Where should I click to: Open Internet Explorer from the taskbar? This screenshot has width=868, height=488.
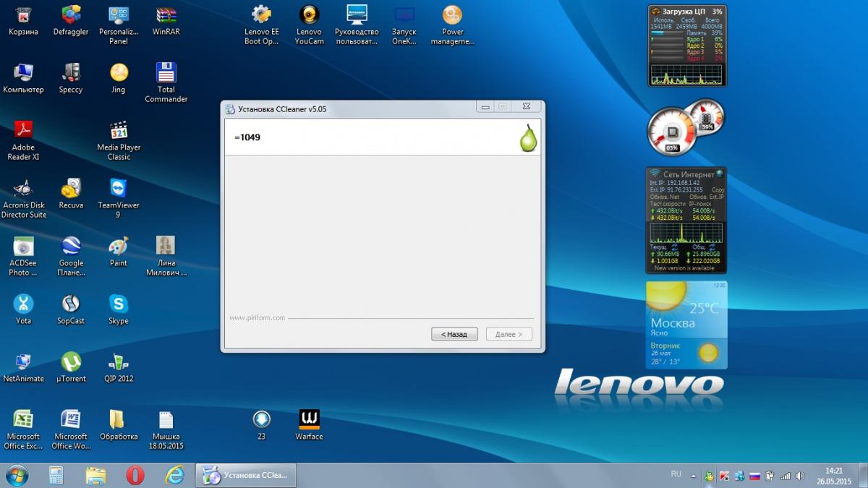(x=175, y=475)
